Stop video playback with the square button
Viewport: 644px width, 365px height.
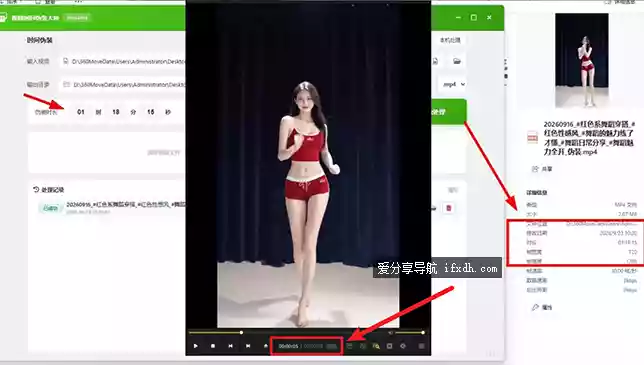pyautogui.click(x=213, y=346)
